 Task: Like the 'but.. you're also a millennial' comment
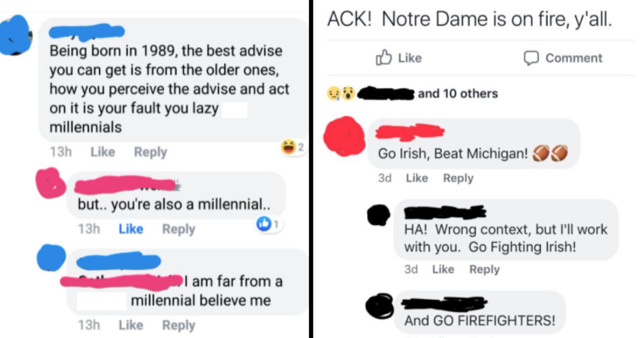(131, 229)
